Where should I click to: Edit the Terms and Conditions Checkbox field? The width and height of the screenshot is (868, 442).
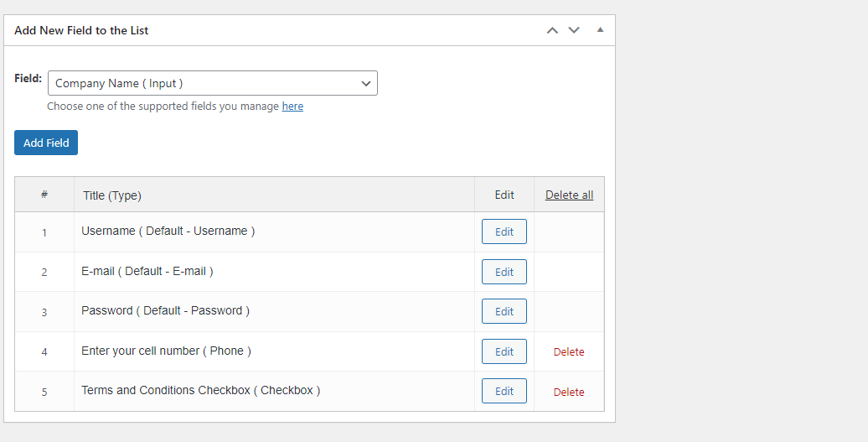pos(504,391)
